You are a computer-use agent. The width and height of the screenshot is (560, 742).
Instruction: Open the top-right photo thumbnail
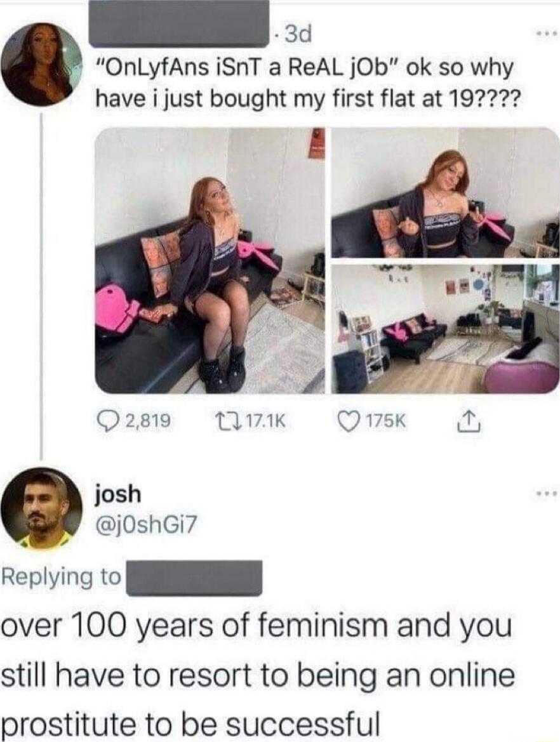point(445,193)
